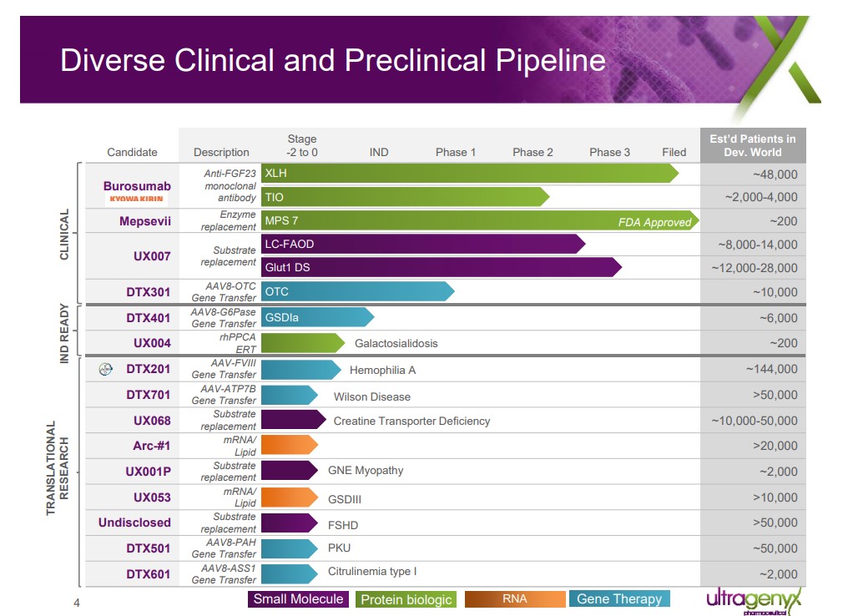Click the OTC gene therapy bar
Image resolution: width=843 pixels, height=616 pixels.
[355, 291]
